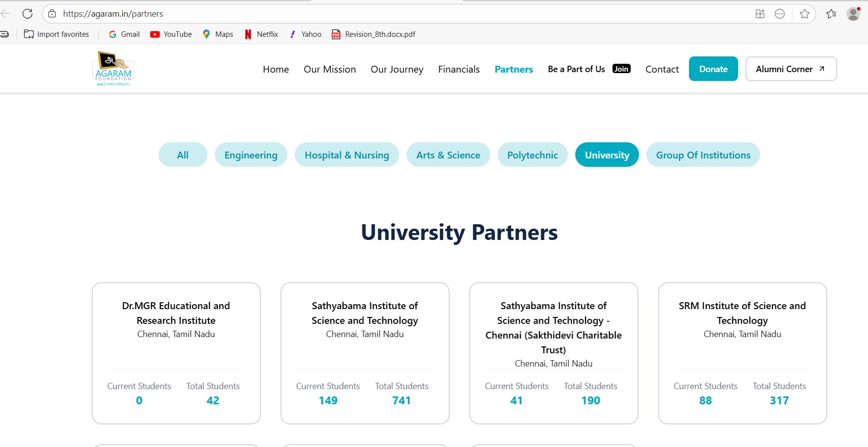Viewport: 868px width, 447px height.
Task: Open the Gmail bookmark
Action: (x=124, y=34)
